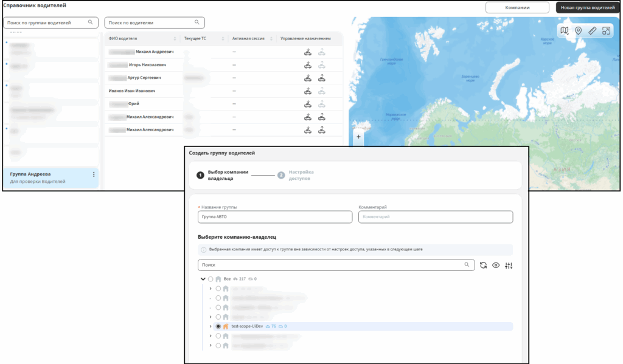Click unassign vehicle icon for Артур Сергеевич
The image size is (623, 364).
pos(321,78)
